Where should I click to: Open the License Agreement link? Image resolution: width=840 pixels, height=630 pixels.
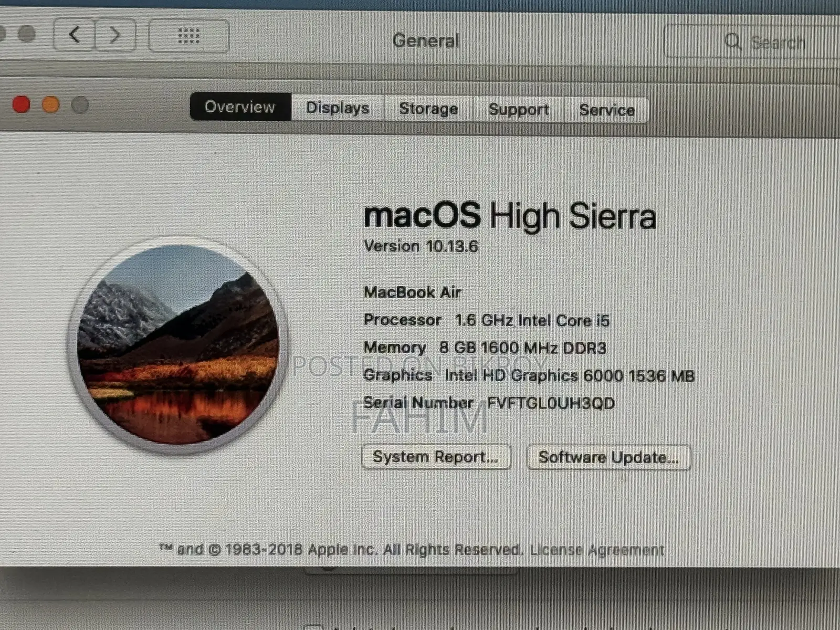(x=597, y=550)
